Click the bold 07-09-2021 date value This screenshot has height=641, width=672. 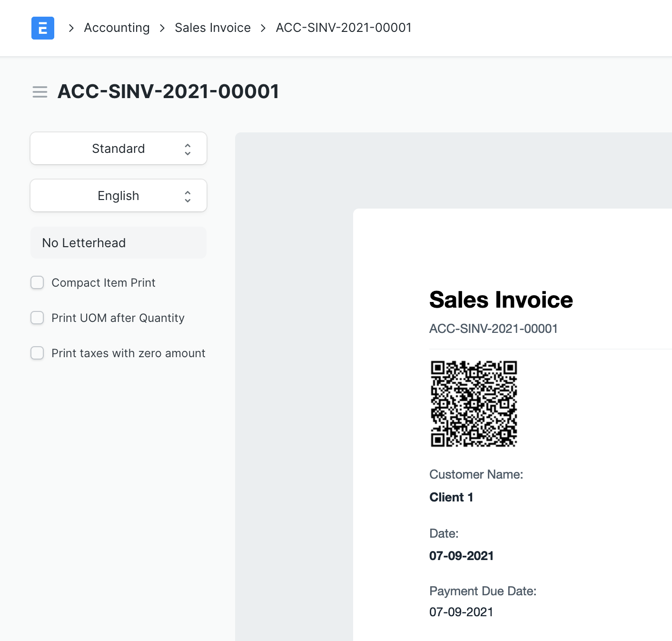(462, 556)
